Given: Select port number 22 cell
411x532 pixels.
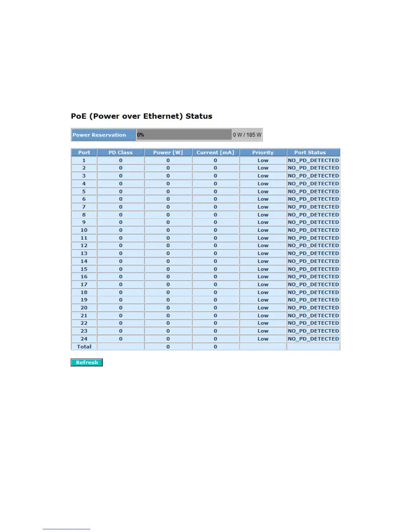Looking at the screenshot, I should pos(84,323).
